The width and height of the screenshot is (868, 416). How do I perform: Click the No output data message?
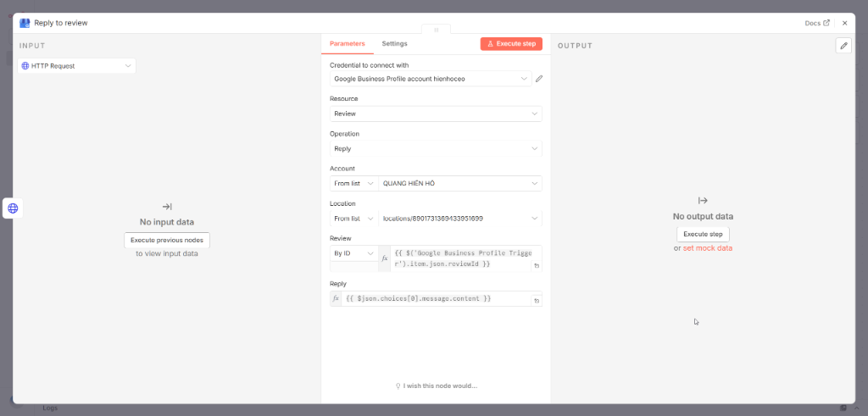(x=703, y=216)
